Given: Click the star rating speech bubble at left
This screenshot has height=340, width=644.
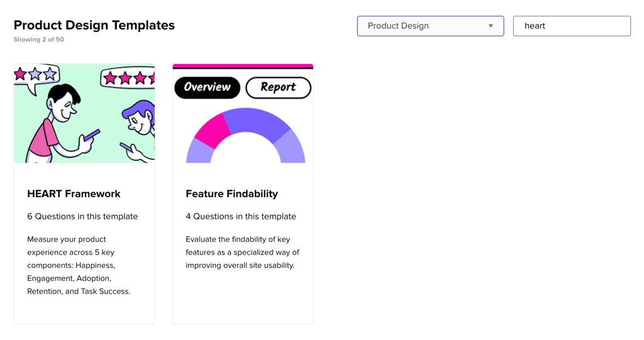Looking at the screenshot, I should point(36,75).
